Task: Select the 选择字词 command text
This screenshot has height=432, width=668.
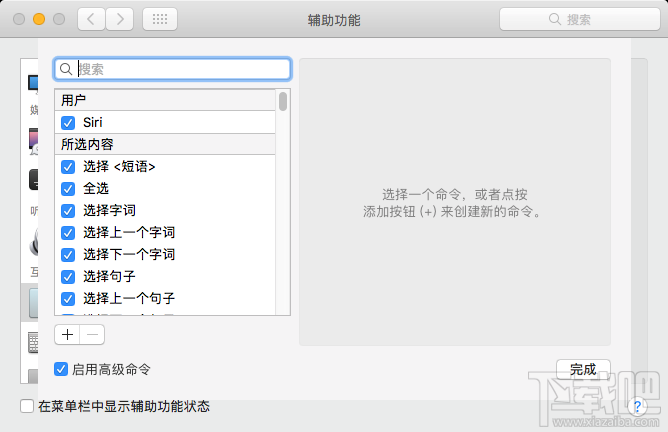Action: coord(109,210)
